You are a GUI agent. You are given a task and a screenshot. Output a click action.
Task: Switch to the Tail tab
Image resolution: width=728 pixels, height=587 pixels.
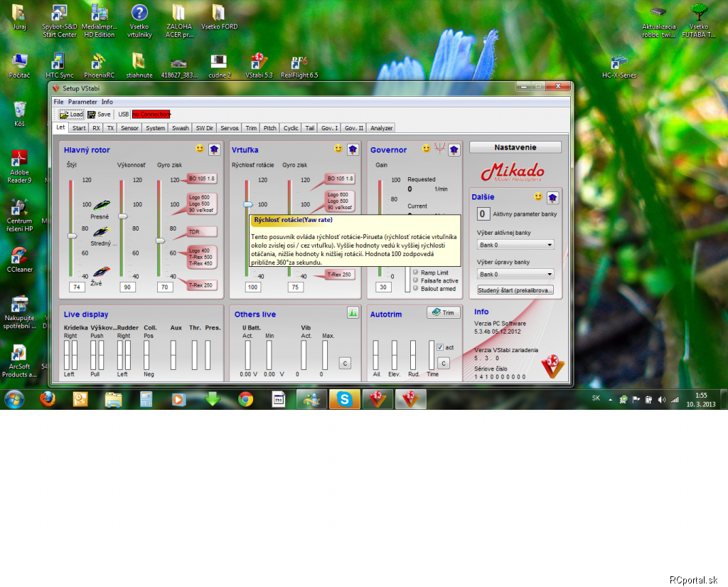310,128
